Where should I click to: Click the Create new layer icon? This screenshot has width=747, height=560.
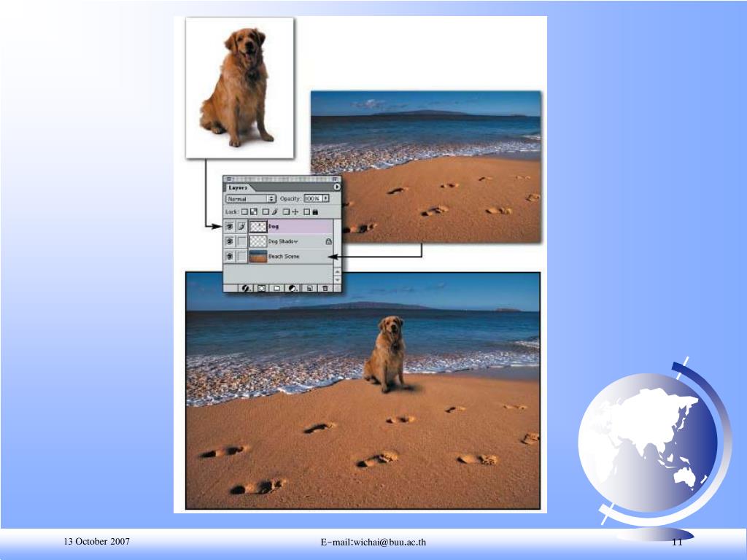(x=309, y=288)
